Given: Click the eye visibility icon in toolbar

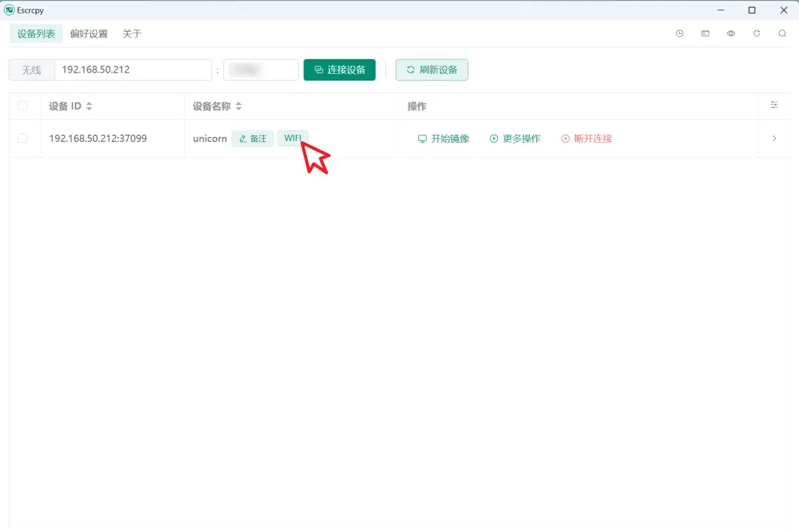Looking at the screenshot, I should [x=731, y=33].
